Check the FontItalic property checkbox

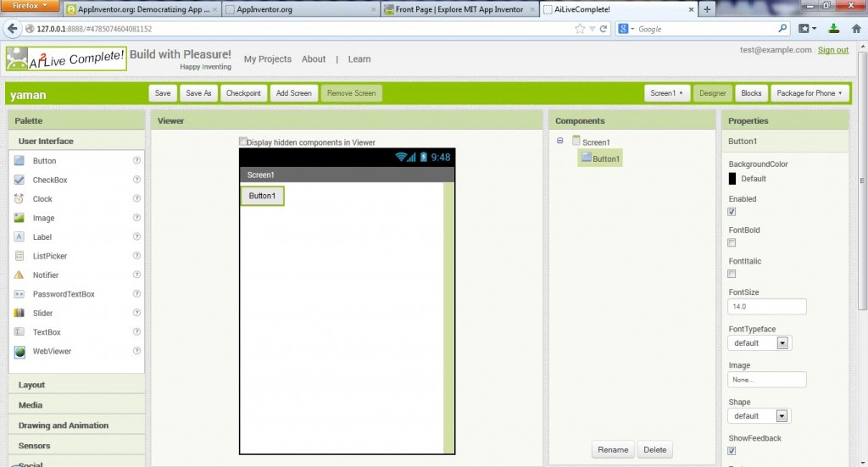(732, 274)
